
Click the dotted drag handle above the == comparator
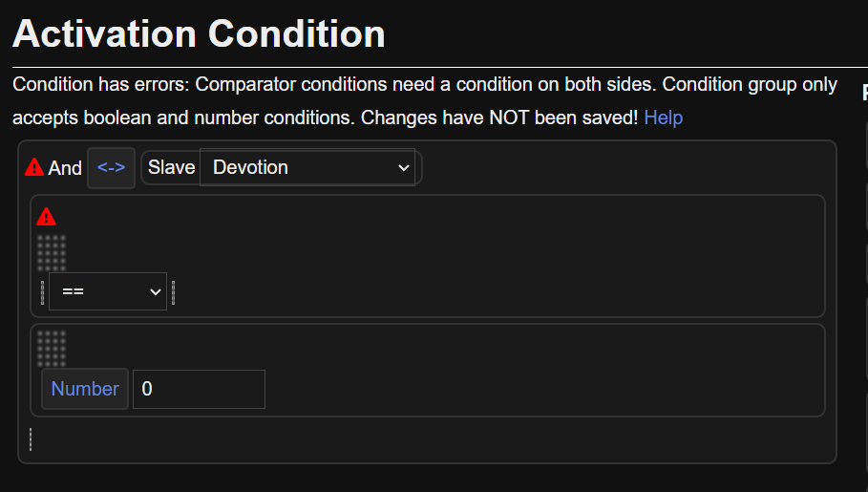(52, 252)
